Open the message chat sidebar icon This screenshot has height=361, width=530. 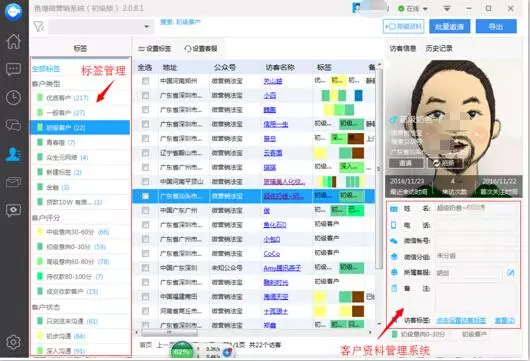point(14,69)
